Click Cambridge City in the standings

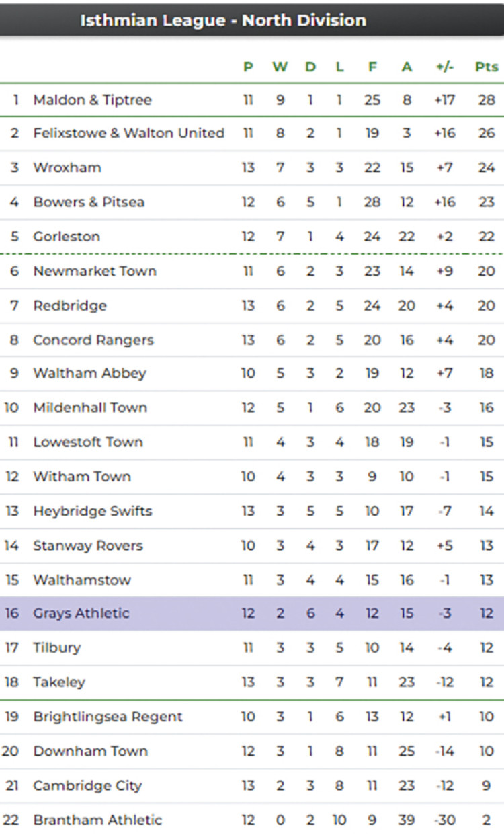(x=87, y=785)
